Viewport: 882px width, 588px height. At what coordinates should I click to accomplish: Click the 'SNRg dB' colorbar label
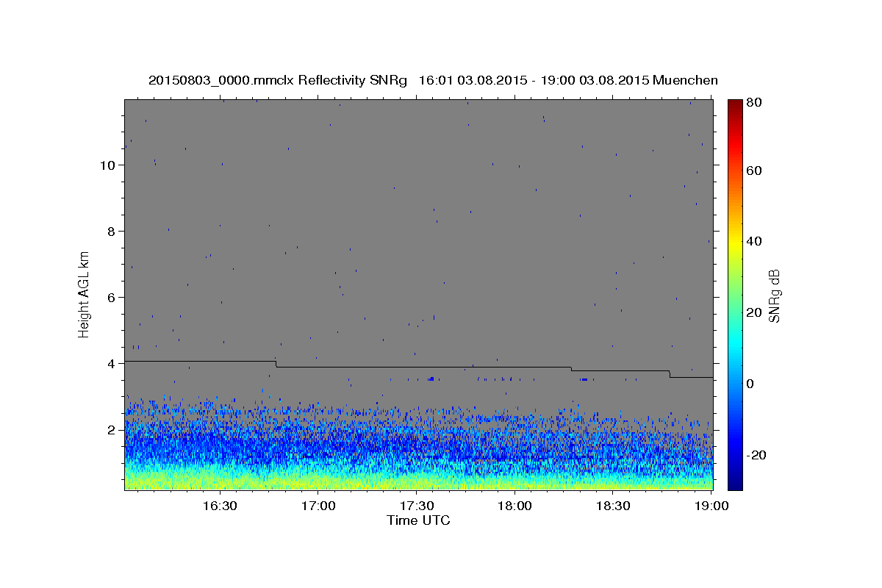click(x=773, y=295)
